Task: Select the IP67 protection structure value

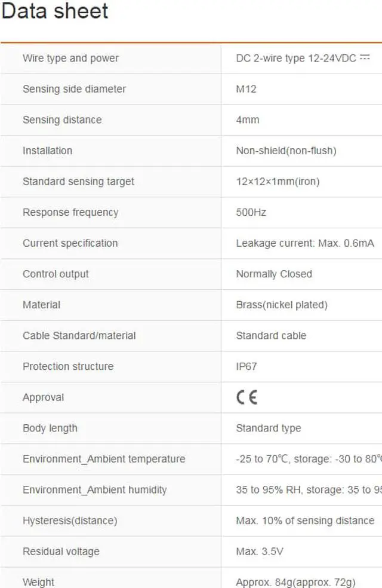Action: (247, 366)
